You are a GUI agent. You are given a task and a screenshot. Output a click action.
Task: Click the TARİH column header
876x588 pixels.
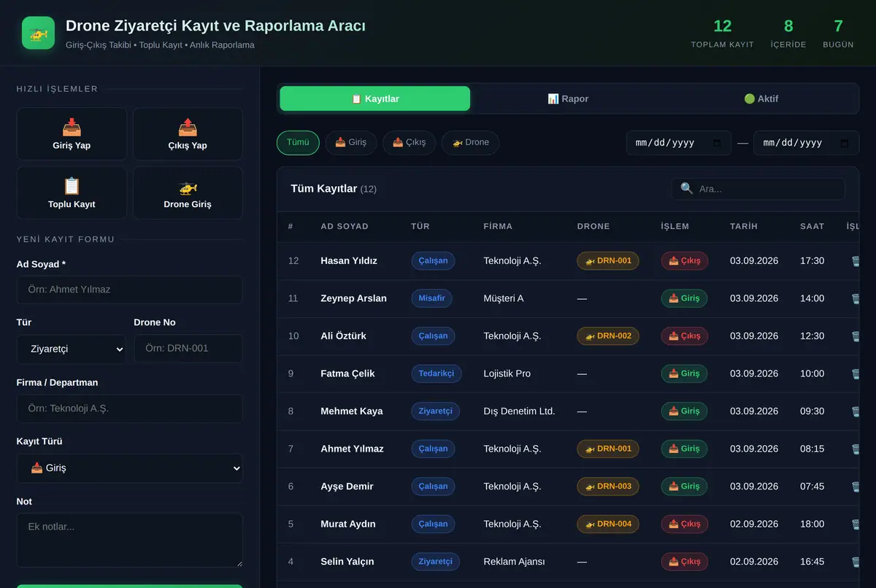[744, 226]
